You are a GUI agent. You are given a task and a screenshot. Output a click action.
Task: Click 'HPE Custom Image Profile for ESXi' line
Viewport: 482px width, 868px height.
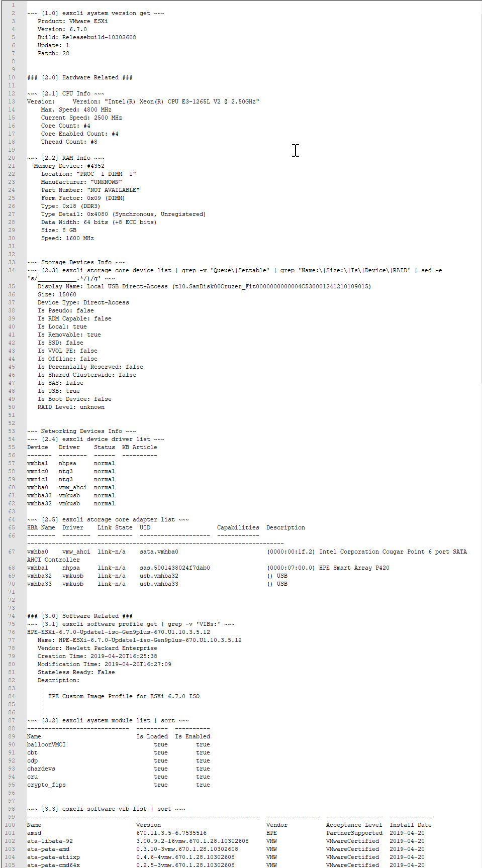124,696
